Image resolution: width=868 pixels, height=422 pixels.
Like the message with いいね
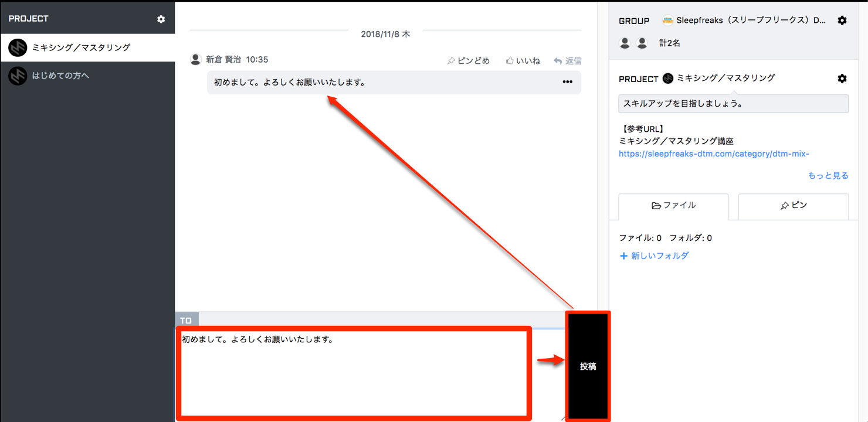(523, 61)
